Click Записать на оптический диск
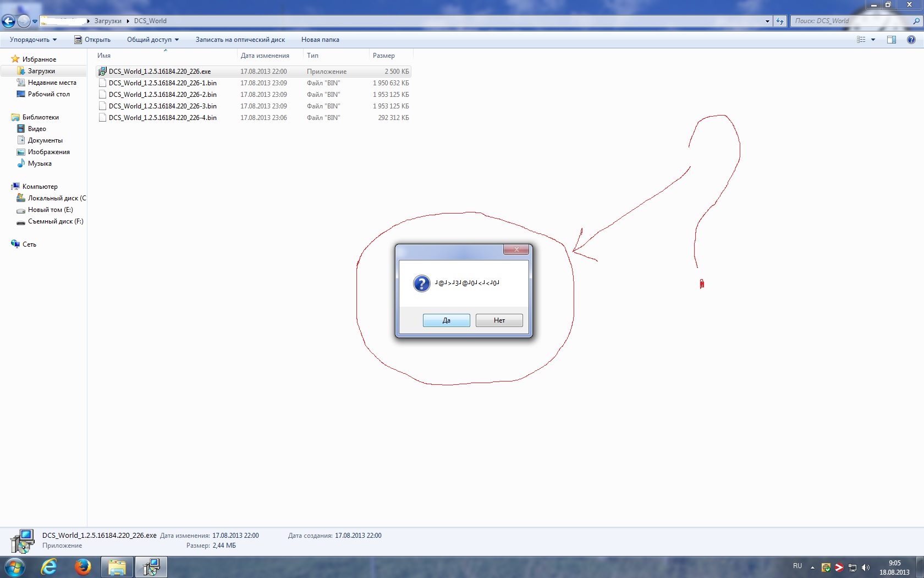The width and height of the screenshot is (924, 578). click(240, 40)
